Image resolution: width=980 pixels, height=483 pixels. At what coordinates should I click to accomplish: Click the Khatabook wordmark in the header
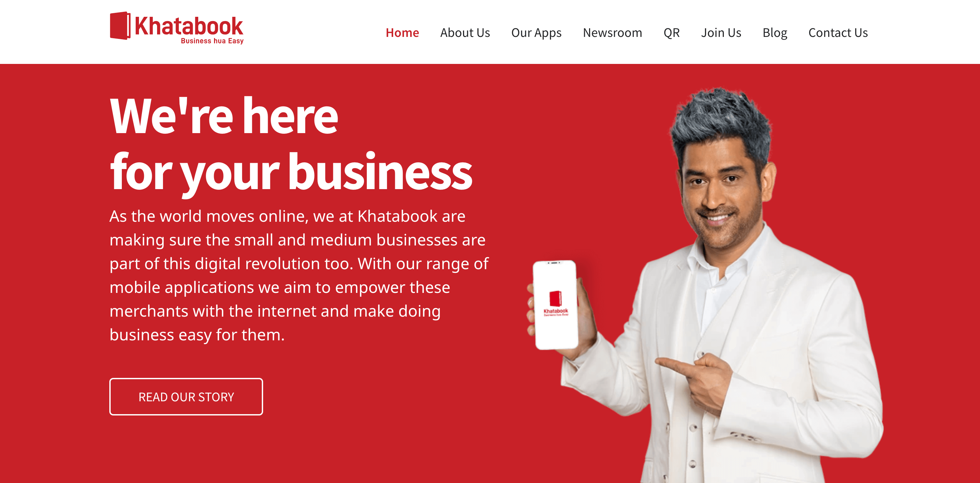[189, 26]
